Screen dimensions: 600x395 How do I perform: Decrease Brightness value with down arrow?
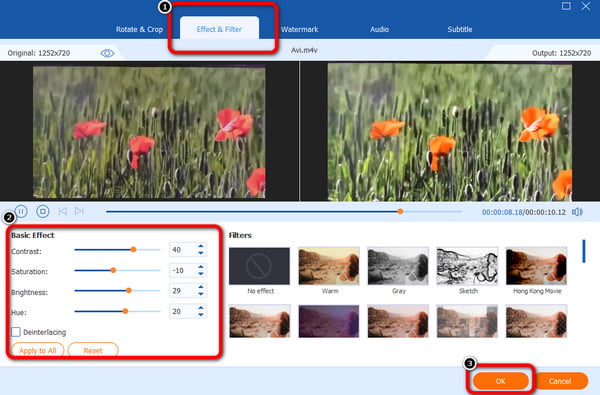click(201, 294)
